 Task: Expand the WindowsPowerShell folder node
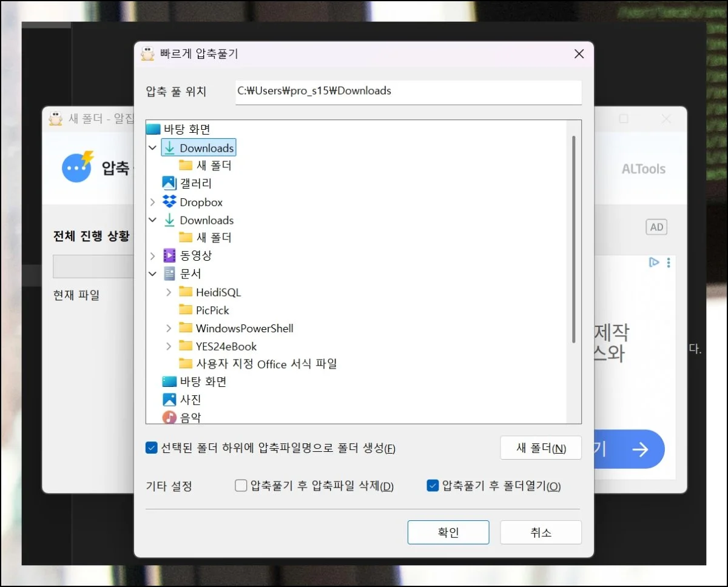[169, 329]
